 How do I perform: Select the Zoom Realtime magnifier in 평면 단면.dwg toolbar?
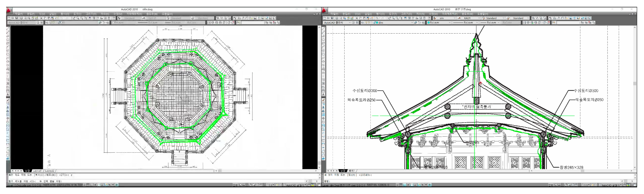(393, 18)
